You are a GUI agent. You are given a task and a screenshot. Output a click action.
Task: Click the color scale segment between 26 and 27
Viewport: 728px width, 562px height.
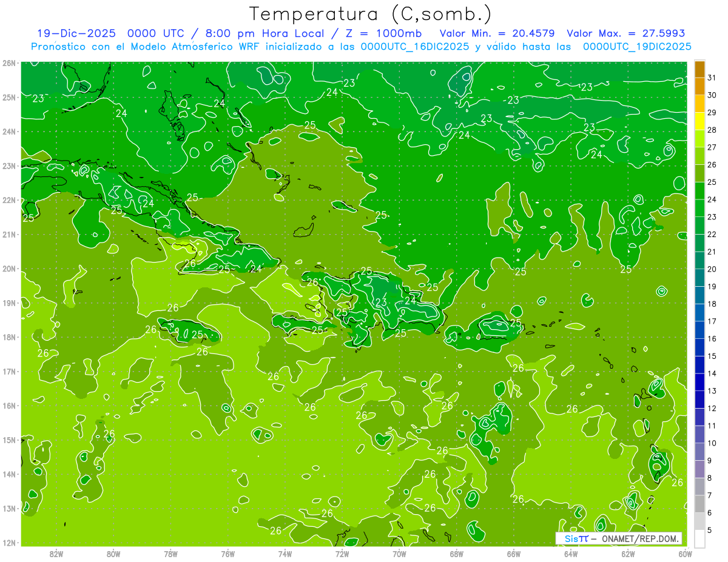click(x=699, y=156)
